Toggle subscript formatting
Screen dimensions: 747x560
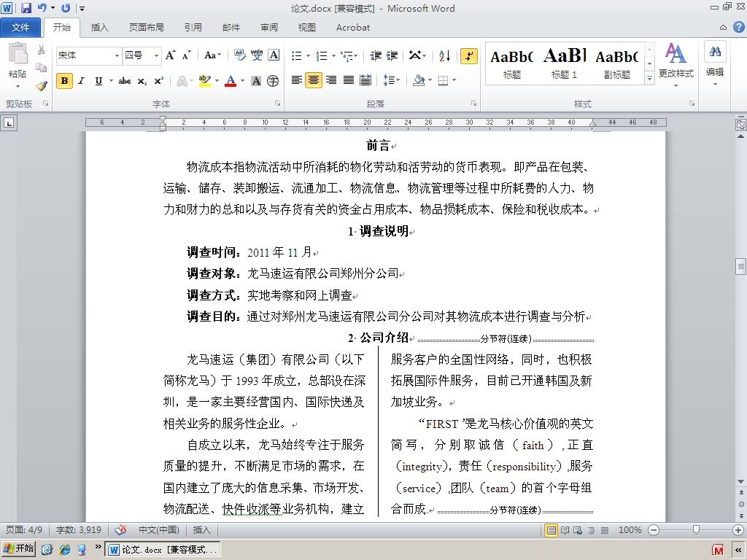coord(142,81)
